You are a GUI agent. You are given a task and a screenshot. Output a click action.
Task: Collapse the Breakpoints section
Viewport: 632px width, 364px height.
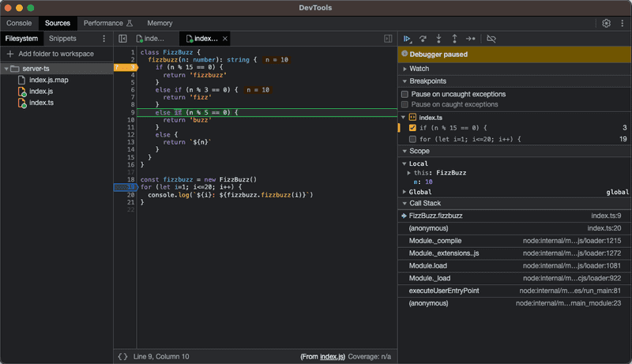(x=404, y=81)
